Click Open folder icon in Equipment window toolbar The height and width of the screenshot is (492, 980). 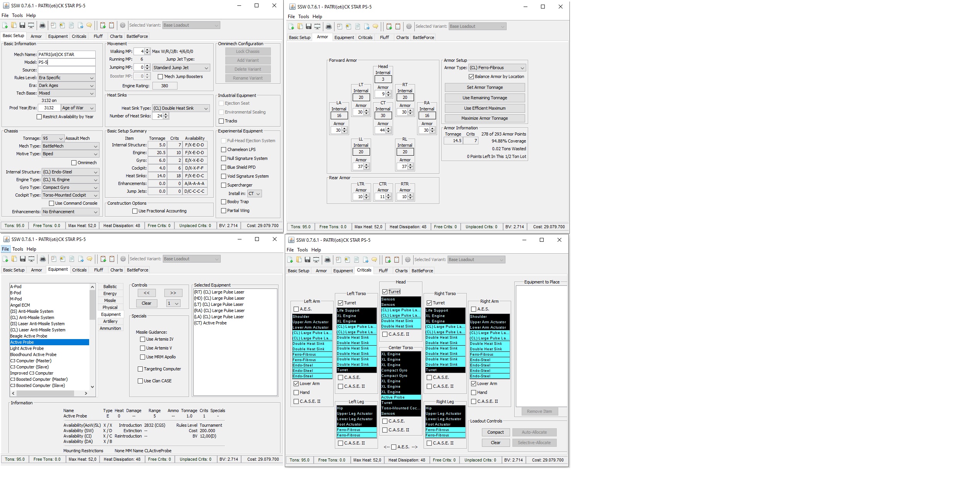click(x=14, y=259)
